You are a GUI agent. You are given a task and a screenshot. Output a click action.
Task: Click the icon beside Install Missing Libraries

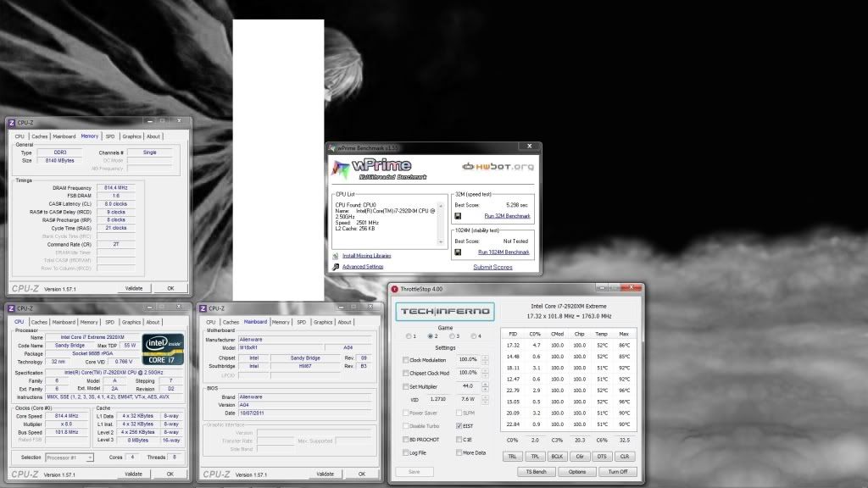pos(336,256)
